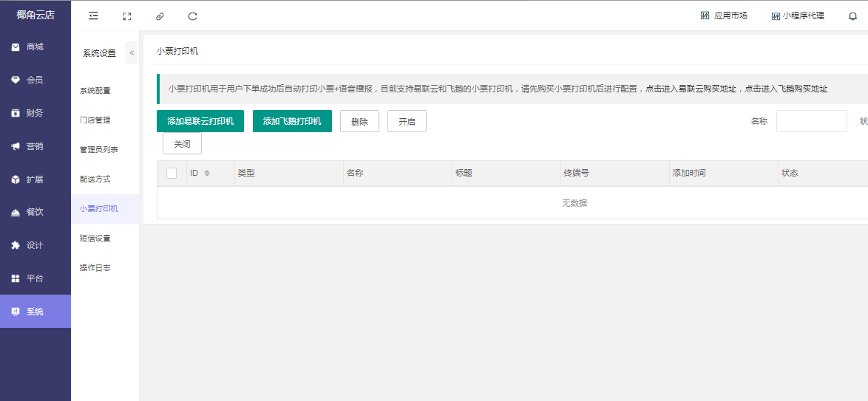868x401 pixels.
Task: Open 门店管理 in the settings menu
Action: coord(95,120)
